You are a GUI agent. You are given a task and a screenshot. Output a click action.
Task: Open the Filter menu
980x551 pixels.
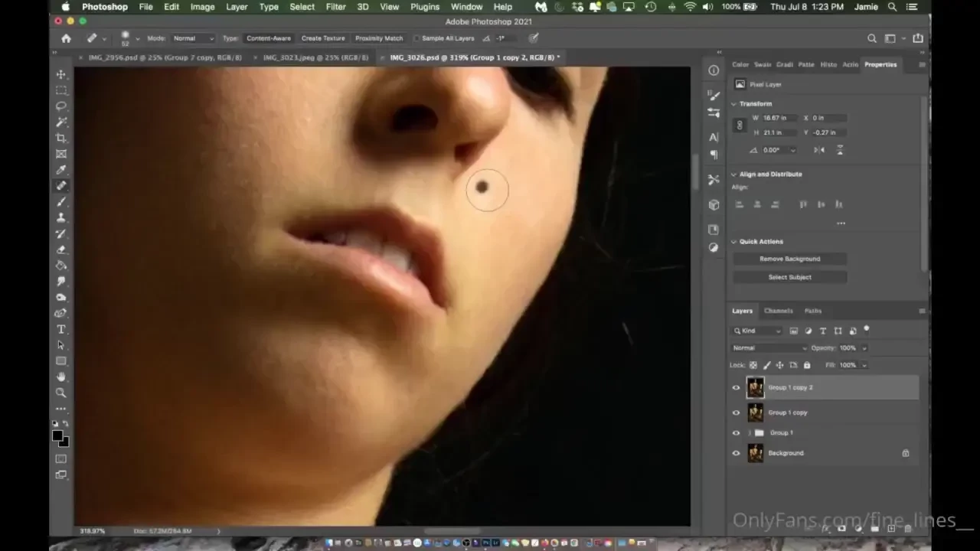click(335, 7)
